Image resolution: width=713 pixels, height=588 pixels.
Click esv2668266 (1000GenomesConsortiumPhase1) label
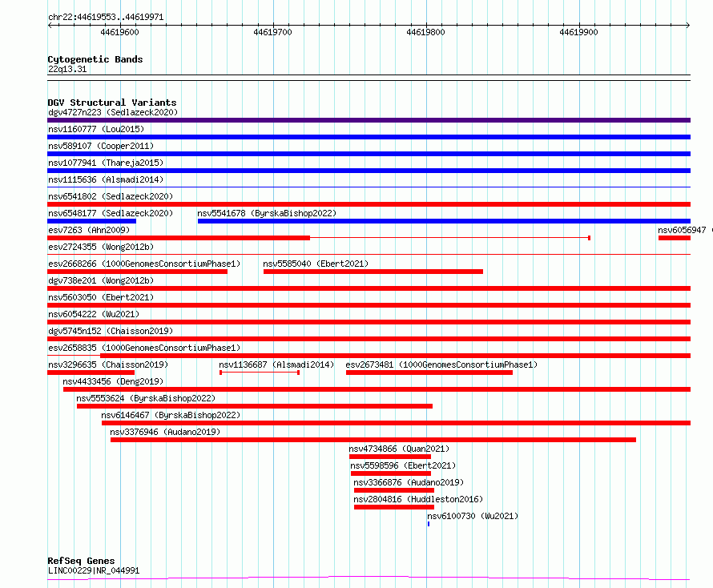click(x=144, y=264)
